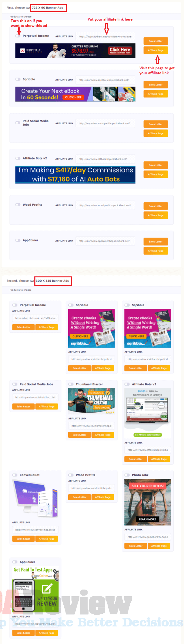Screen dimensions: 184x644
Task: Turn on the Affiliate Bots v2 banner toggle
Action: click(18, 158)
